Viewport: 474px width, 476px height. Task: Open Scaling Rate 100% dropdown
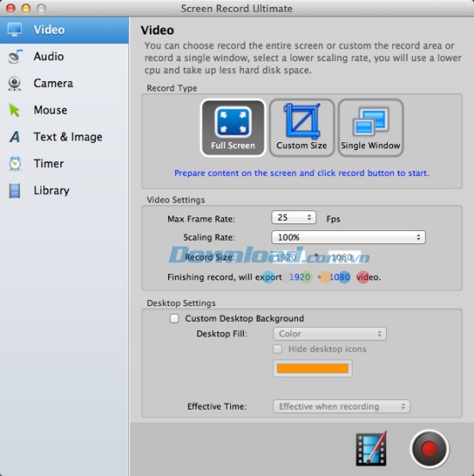tap(348, 237)
